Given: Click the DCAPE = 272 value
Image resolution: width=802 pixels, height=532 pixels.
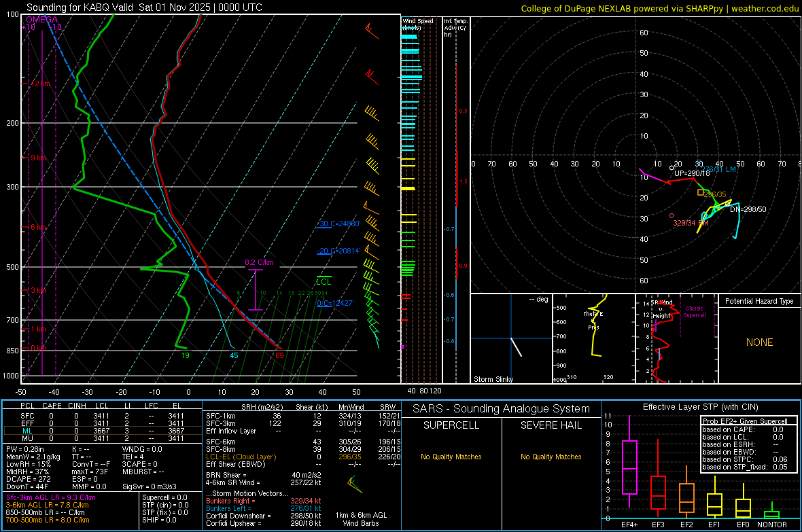Looking at the screenshot, I should click(28, 479).
